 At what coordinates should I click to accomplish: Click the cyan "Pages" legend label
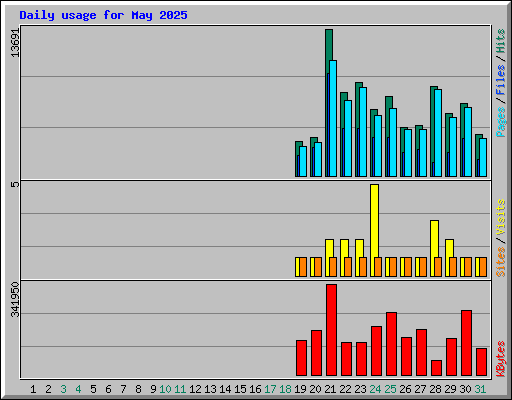(501, 122)
